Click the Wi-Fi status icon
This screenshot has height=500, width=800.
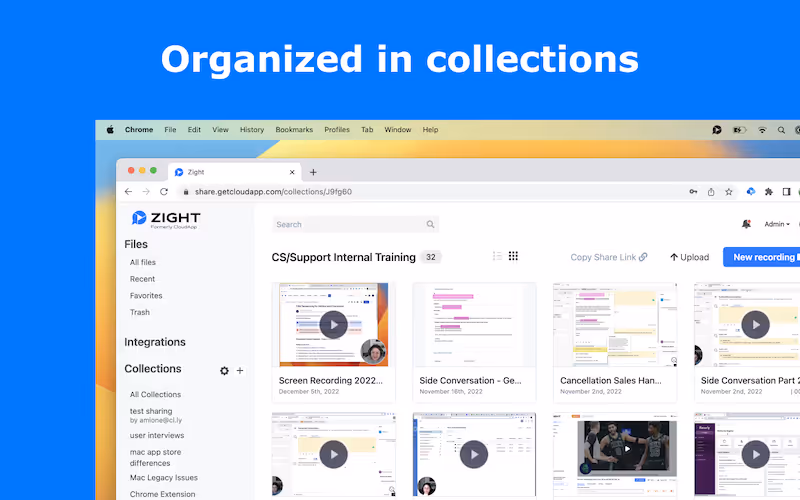762,130
